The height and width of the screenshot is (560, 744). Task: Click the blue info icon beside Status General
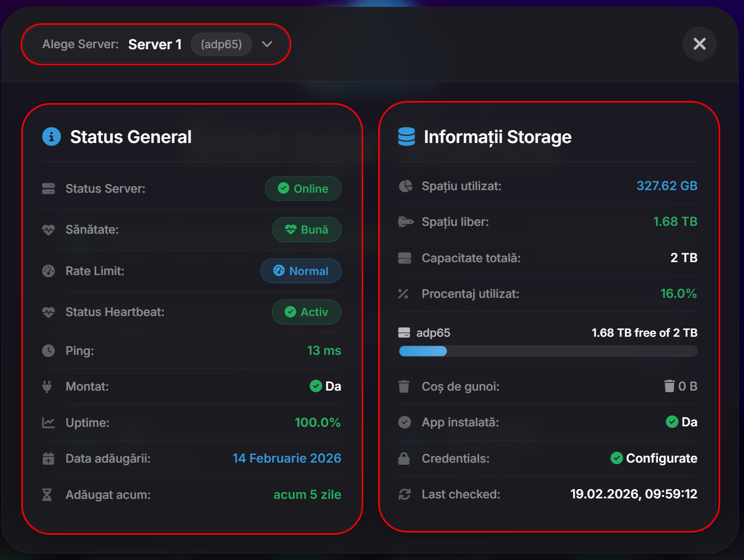coord(51,137)
